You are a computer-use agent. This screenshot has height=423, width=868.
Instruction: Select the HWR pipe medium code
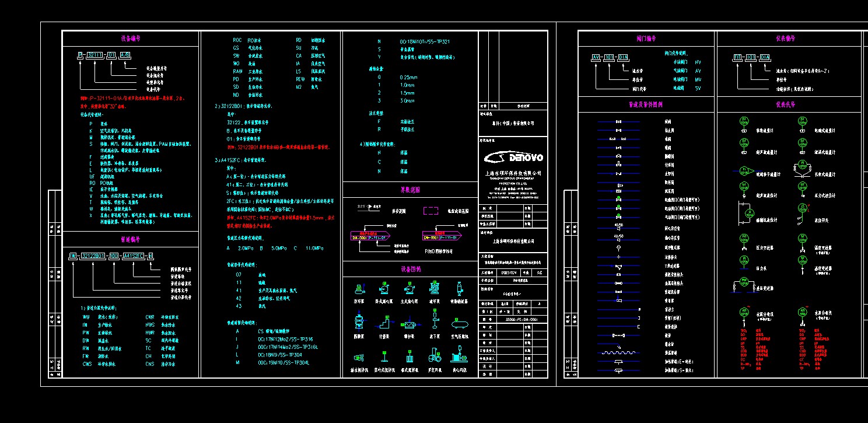150,333
